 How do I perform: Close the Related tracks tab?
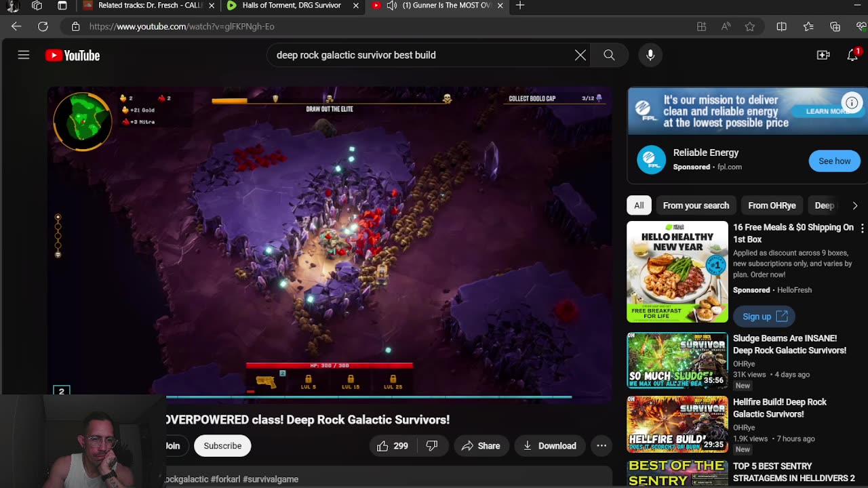[x=212, y=5]
